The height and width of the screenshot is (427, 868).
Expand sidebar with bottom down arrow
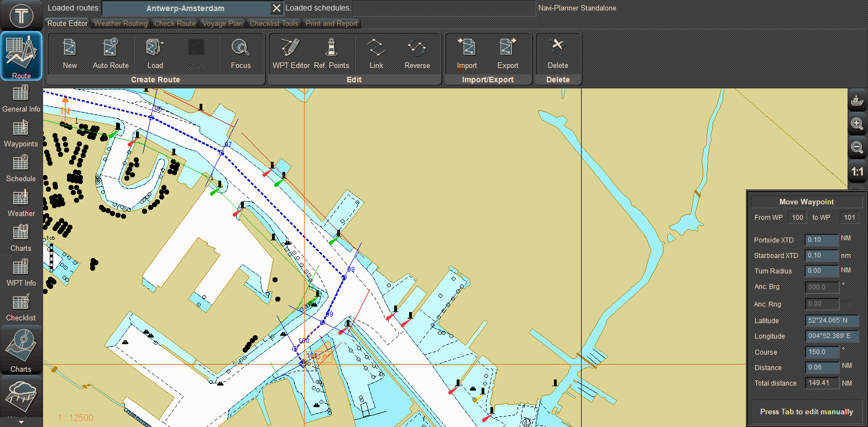(21, 422)
